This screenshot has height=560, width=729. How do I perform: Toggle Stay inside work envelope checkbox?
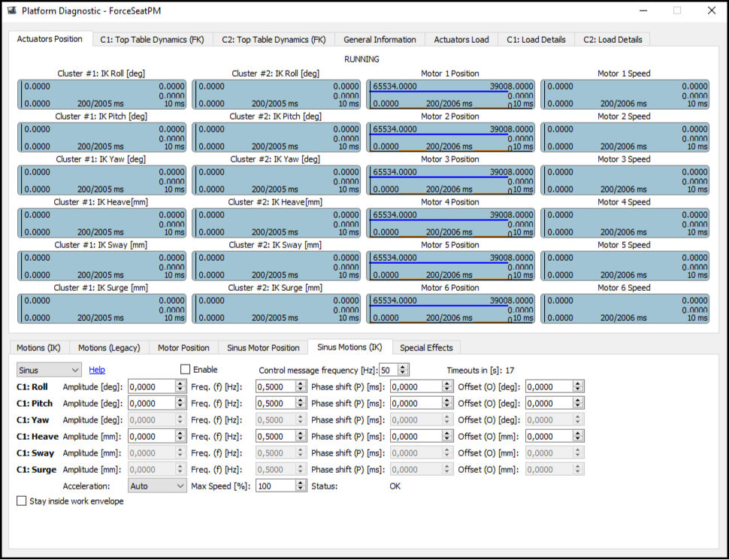[21, 501]
